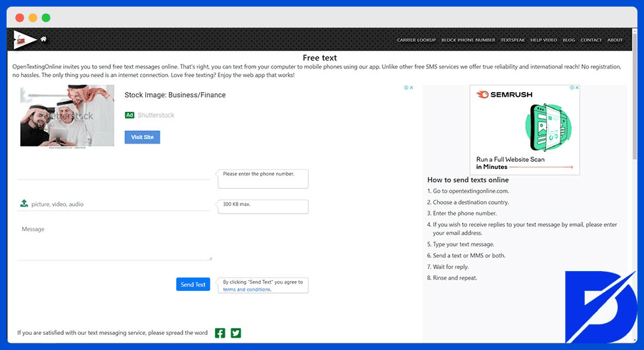Focus the phone number input field
644x350 pixels.
point(114,174)
